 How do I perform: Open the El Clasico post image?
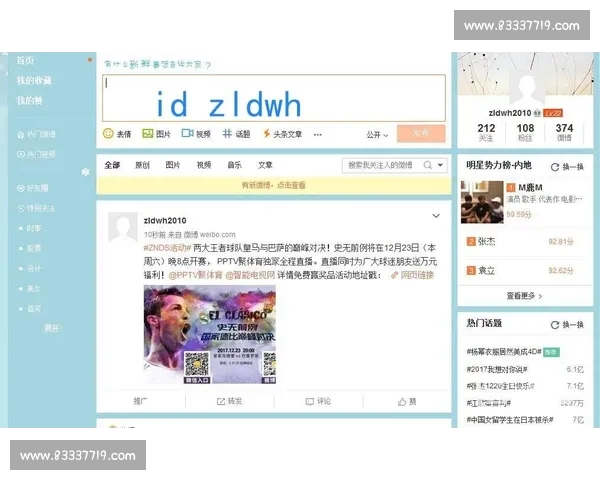[x=210, y=334]
